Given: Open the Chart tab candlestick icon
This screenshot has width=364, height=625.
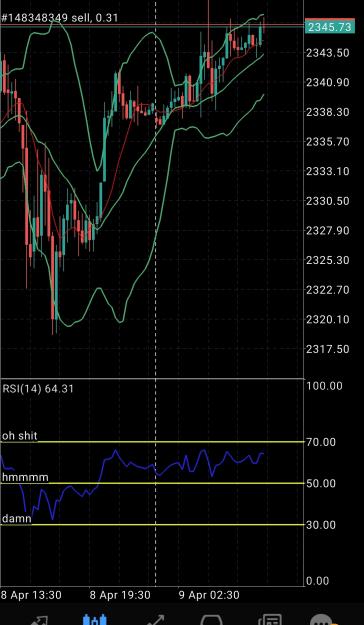Looking at the screenshot, I should 95,620.
